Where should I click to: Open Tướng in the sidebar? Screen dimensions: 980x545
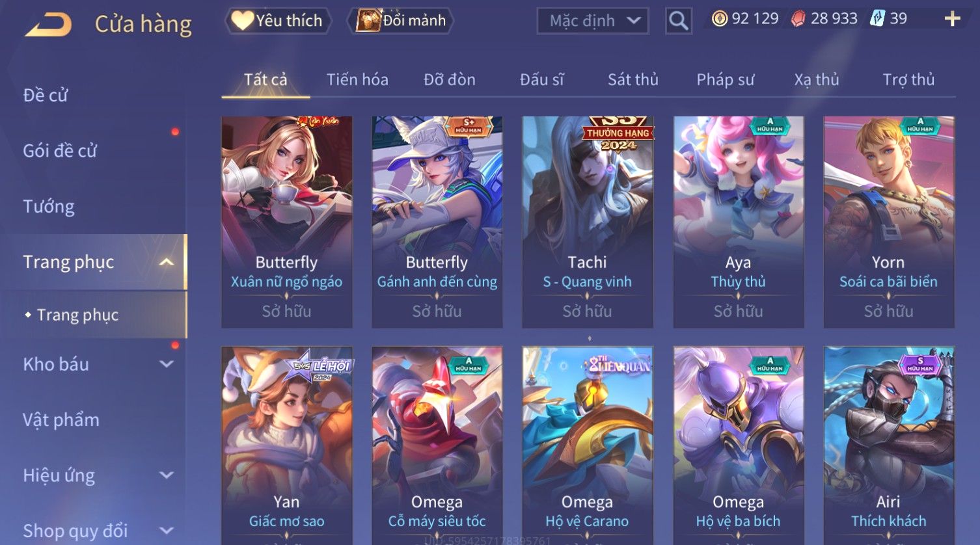(x=49, y=207)
